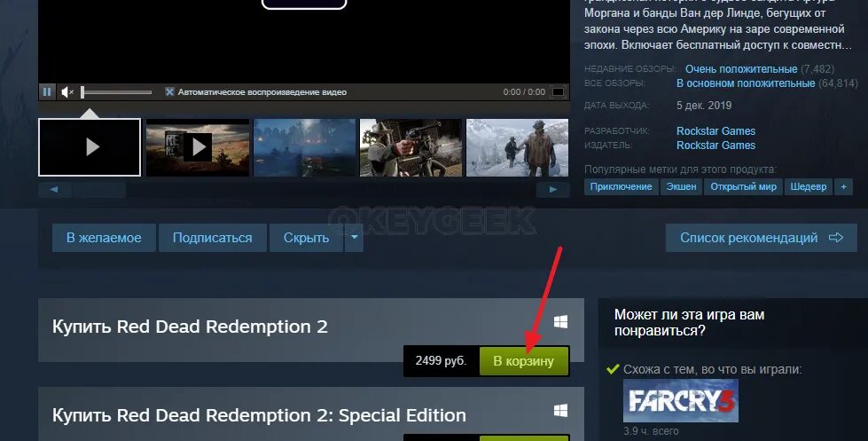The height and width of the screenshot is (441, 868).
Task: Click the video time 0:00 / 0:00
Action: [x=524, y=92]
